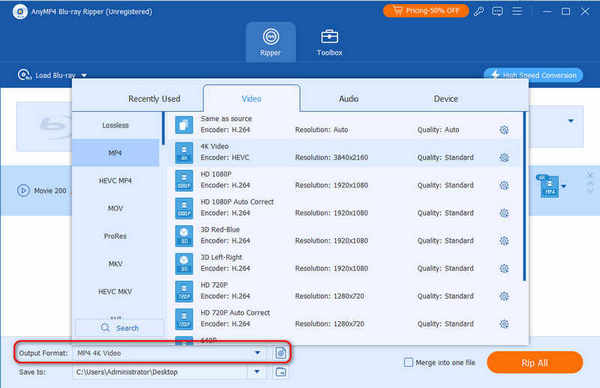
Task: Select the 4K Video preset name
Action: point(215,147)
